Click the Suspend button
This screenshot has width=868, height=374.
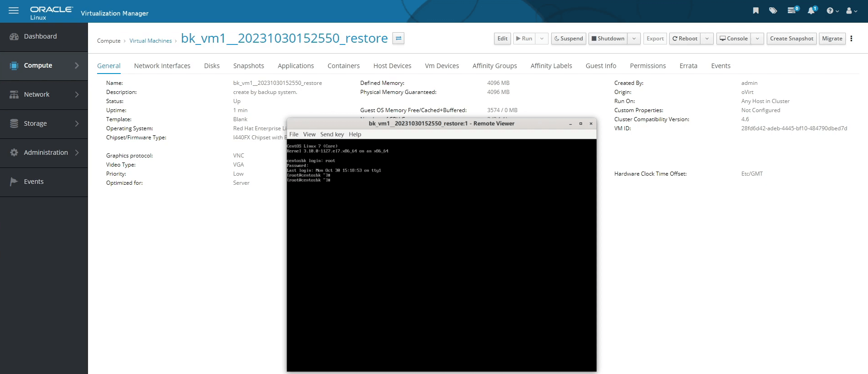(569, 39)
